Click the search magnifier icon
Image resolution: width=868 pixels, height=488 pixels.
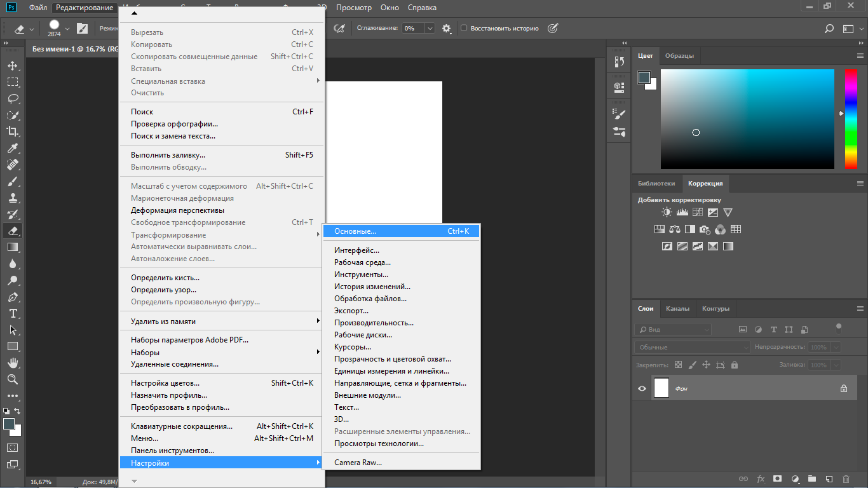point(829,29)
